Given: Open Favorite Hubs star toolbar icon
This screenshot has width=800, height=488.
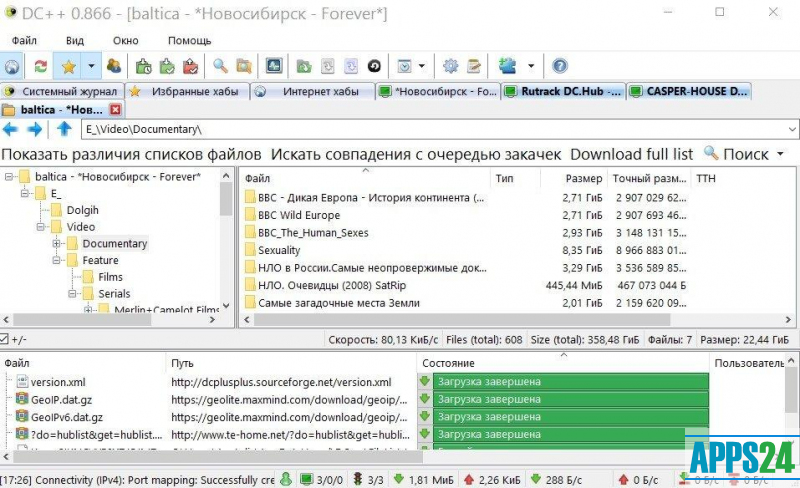Looking at the screenshot, I should click(x=68, y=66).
